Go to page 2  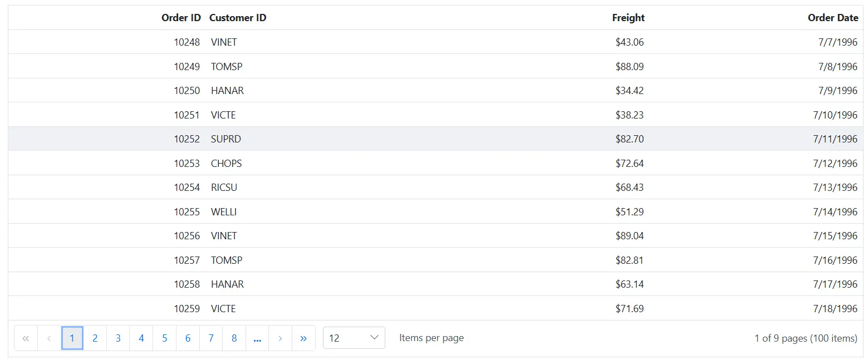tap(95, 338)
